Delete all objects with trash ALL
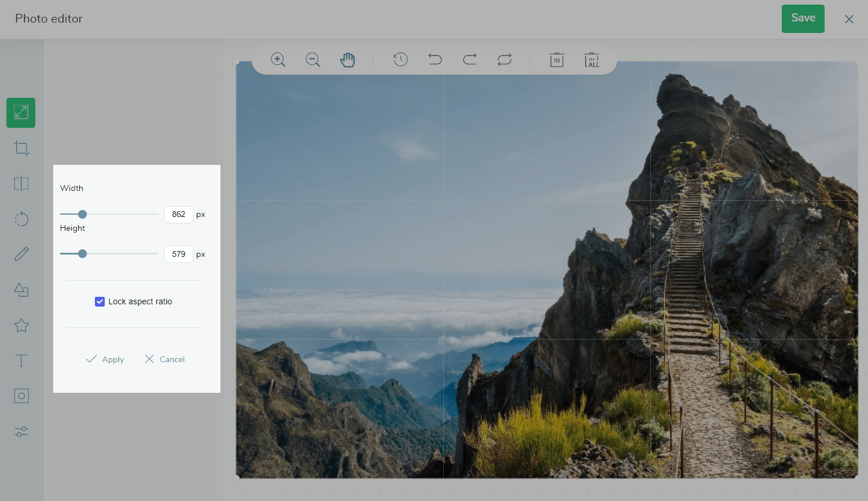868x501 pixels. 591,60
